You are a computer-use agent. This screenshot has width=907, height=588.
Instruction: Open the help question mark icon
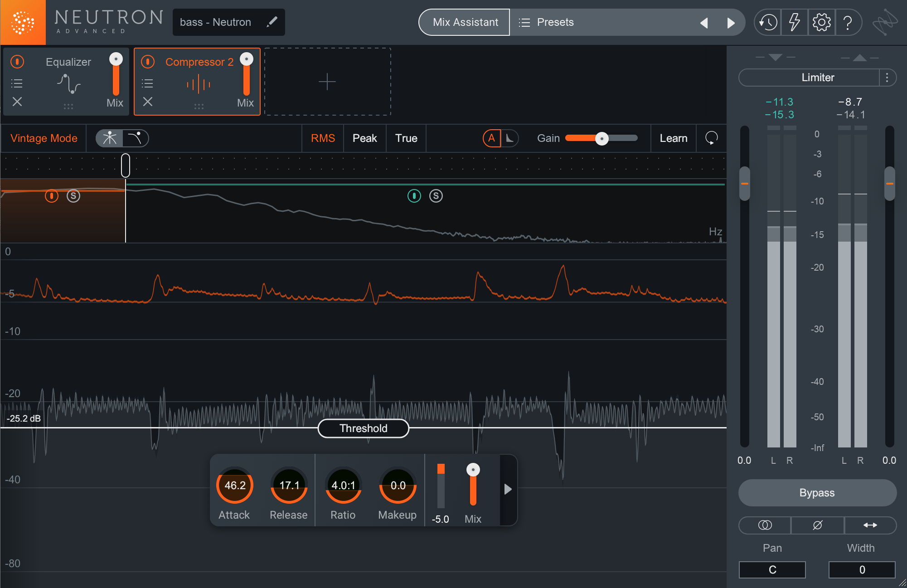(x=848, y=22)
